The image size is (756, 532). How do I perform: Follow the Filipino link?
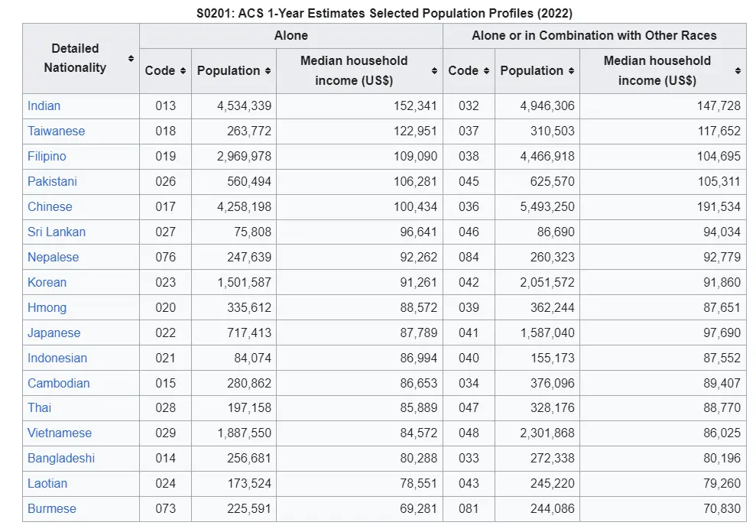[x=47, y=156]
